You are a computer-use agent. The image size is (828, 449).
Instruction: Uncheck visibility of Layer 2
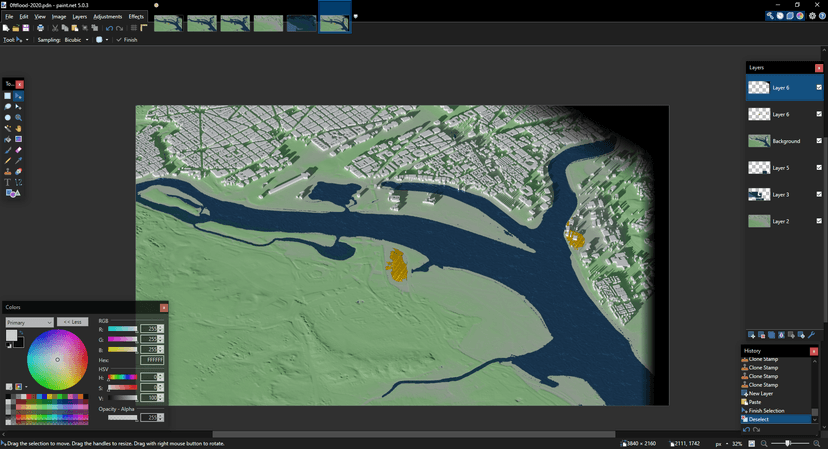(x=819, y=221)
